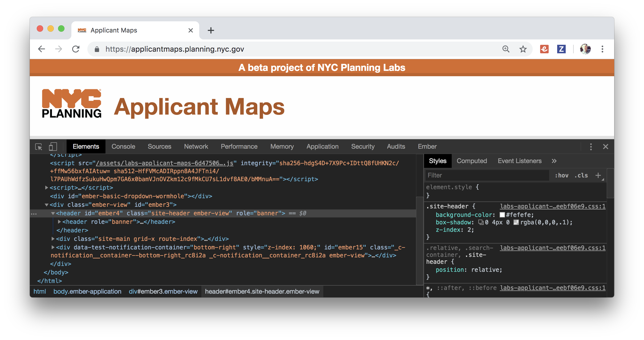Click the zoom magnifier icon in address bar

[506, 49]
